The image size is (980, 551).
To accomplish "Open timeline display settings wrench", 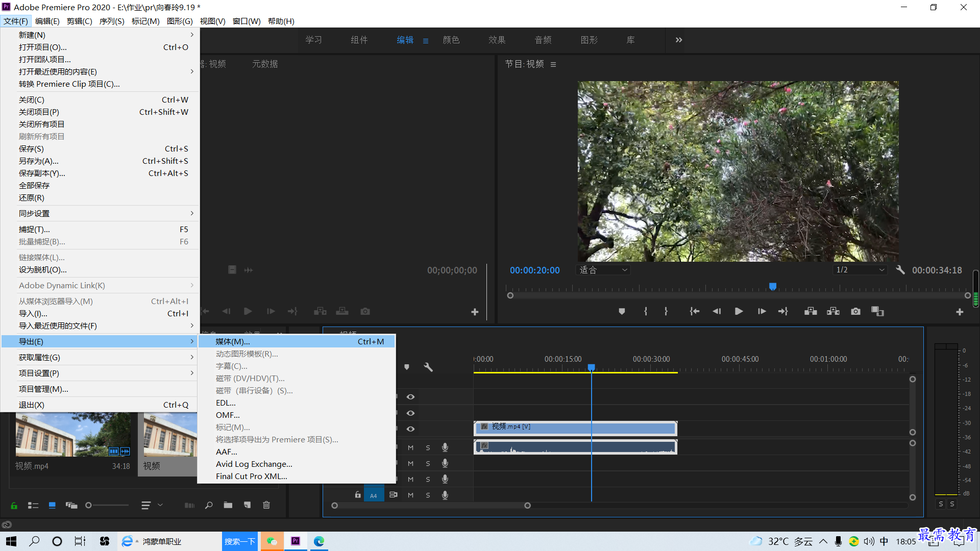I will coord(428,367).
